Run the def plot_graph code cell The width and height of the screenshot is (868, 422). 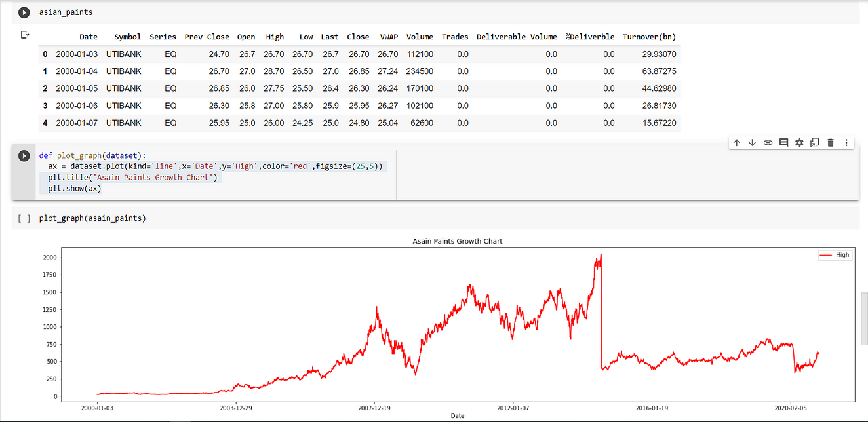click(24, 155)
